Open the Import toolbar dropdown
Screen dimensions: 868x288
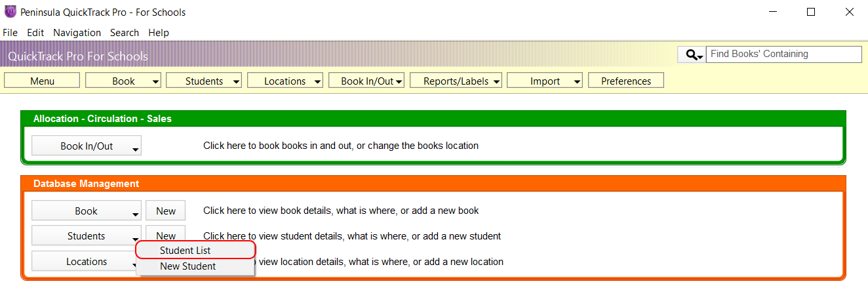545,81
